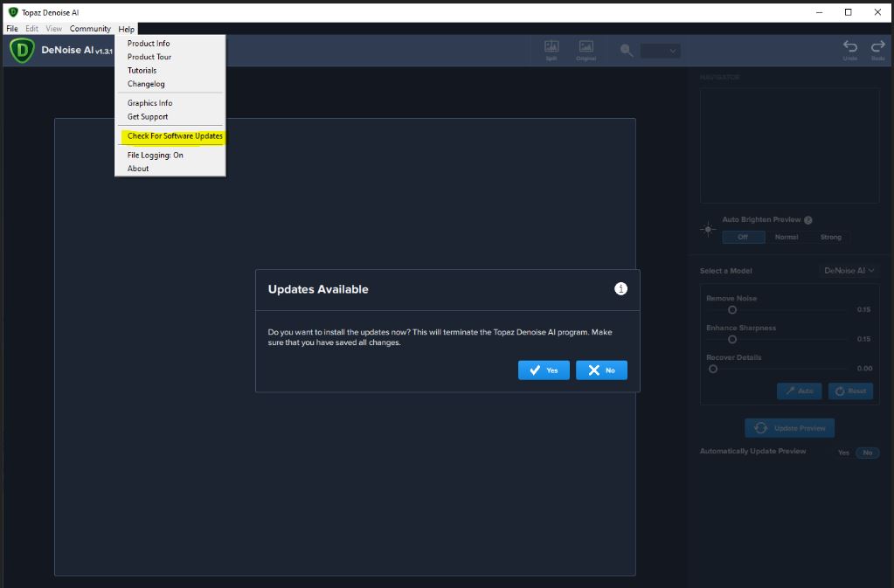
Task: Open the View menu
Action: pyautogui.click(x=53, y=29)
